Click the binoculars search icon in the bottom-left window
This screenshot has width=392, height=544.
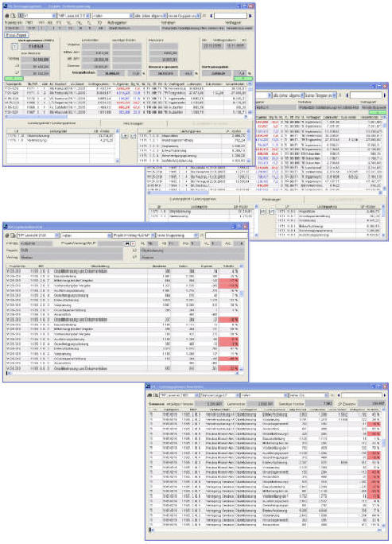click(127, 243)
